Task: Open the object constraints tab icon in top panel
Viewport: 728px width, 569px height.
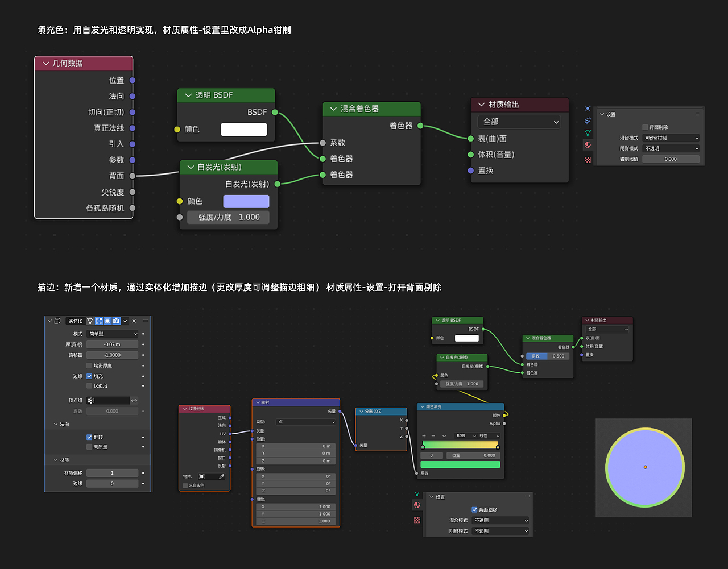Action: [588, 121]
